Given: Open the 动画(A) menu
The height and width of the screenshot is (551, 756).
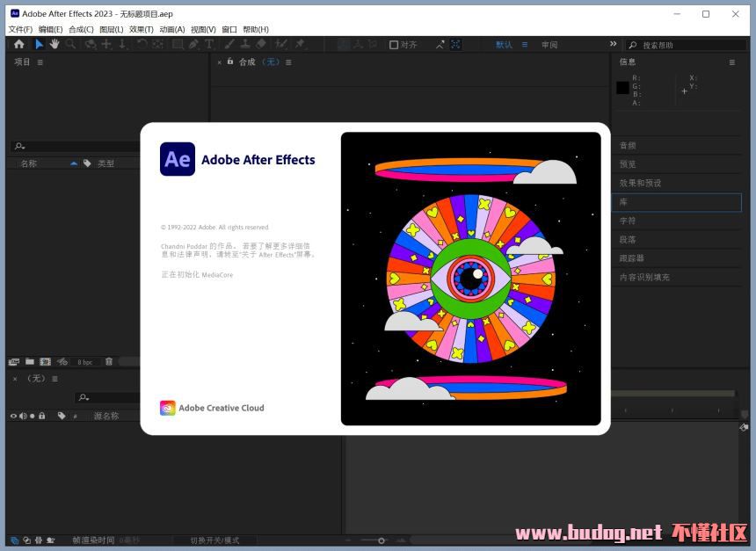Looking at the screenshot, I should tap(172, 29).
